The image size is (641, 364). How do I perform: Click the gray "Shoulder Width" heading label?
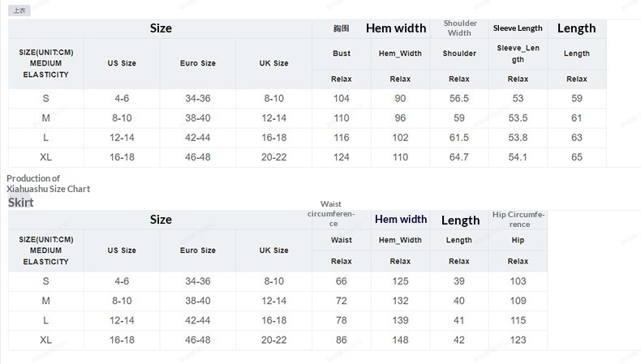point(460,28)
